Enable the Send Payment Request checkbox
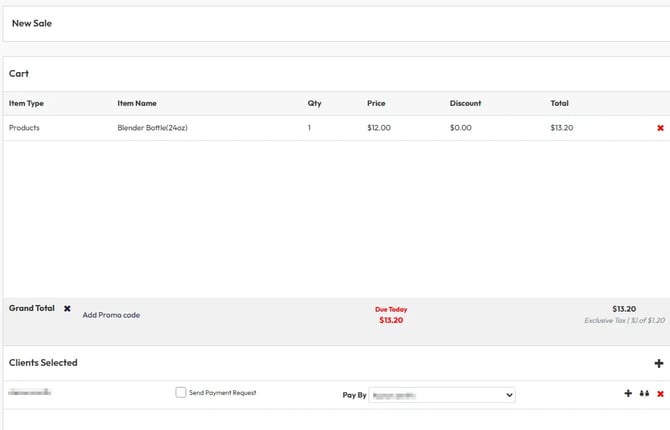Image resolution: width=670 pixels, height=430 pixels. [x=181, y=393]
